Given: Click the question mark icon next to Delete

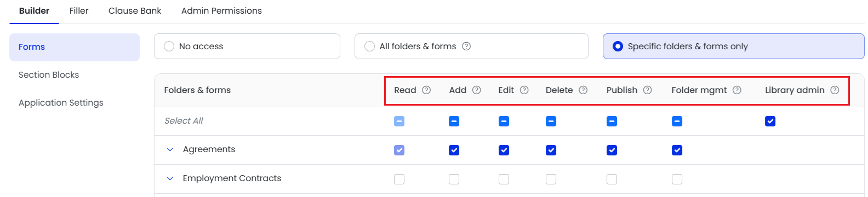Looking at the screenshot, I should 583,90.
